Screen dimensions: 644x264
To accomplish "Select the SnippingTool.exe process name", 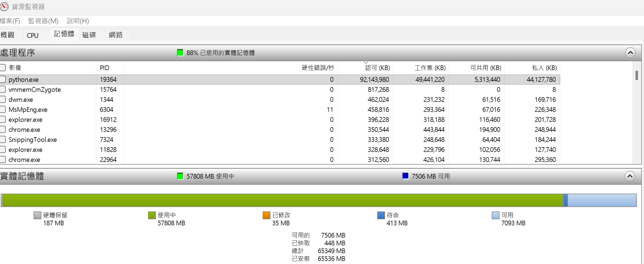I will tap(33, 140).
